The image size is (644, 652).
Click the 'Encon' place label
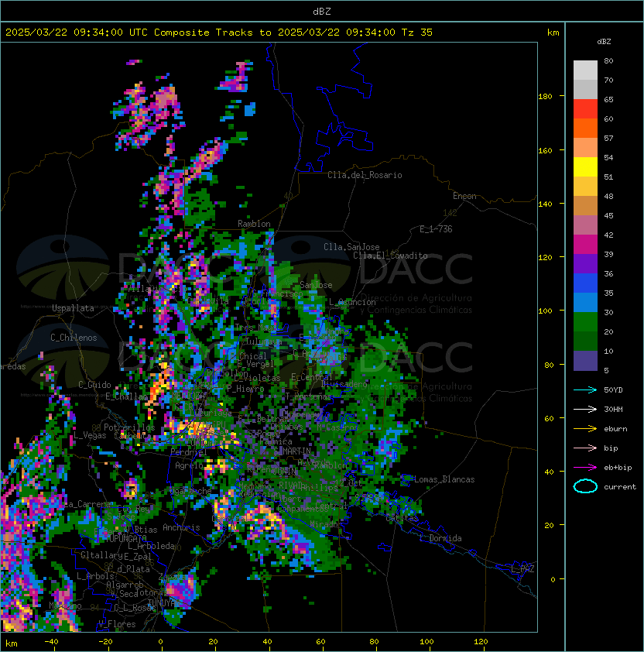464,196
